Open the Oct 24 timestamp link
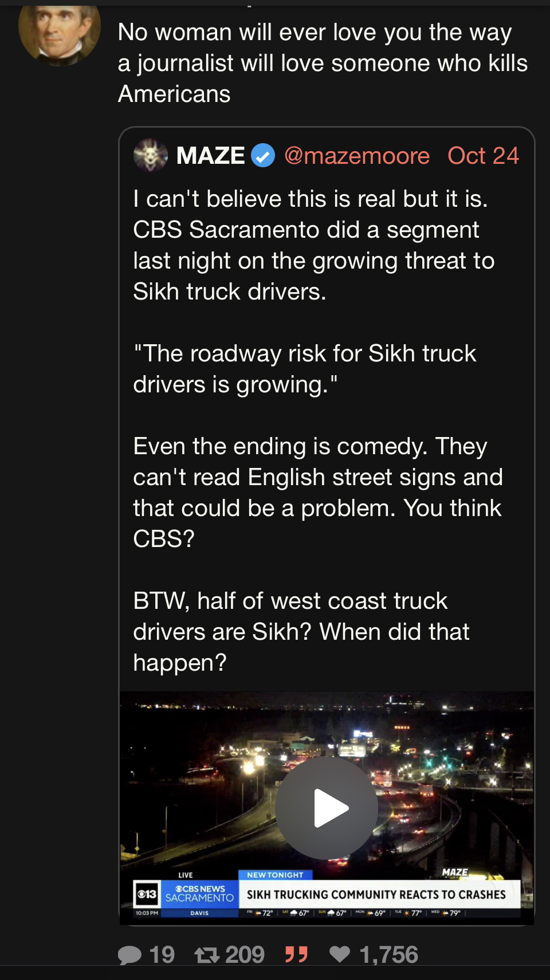The width and height of the screenshot is (550, 980). 483,156
